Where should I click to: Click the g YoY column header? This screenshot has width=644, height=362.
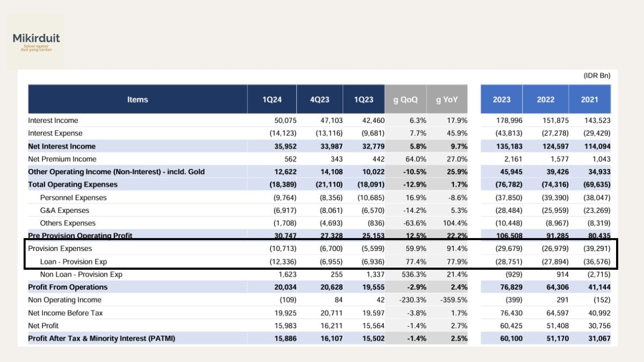pos(447,99)
